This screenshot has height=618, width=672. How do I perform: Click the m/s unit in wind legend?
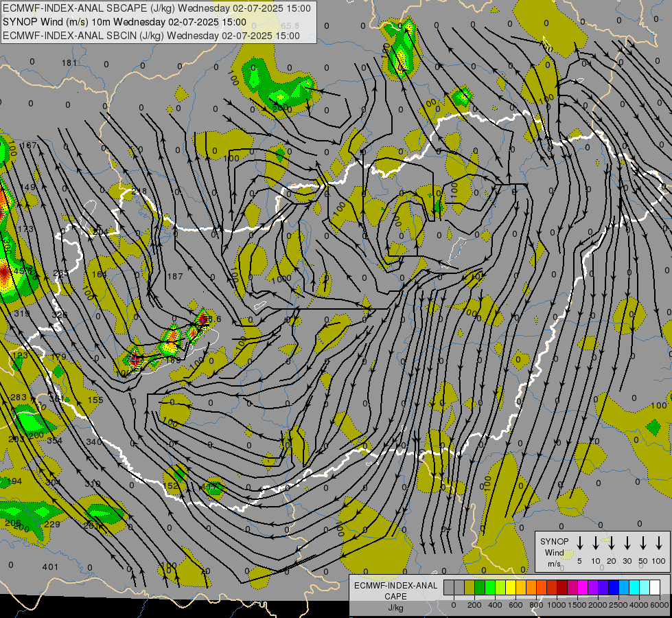[x=554, y=564]
